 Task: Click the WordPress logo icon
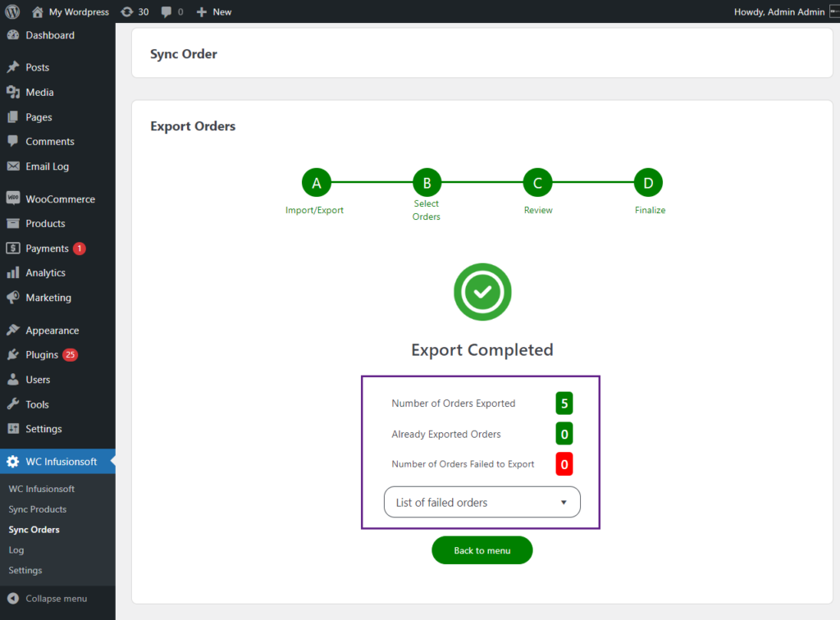click(12, 11)
